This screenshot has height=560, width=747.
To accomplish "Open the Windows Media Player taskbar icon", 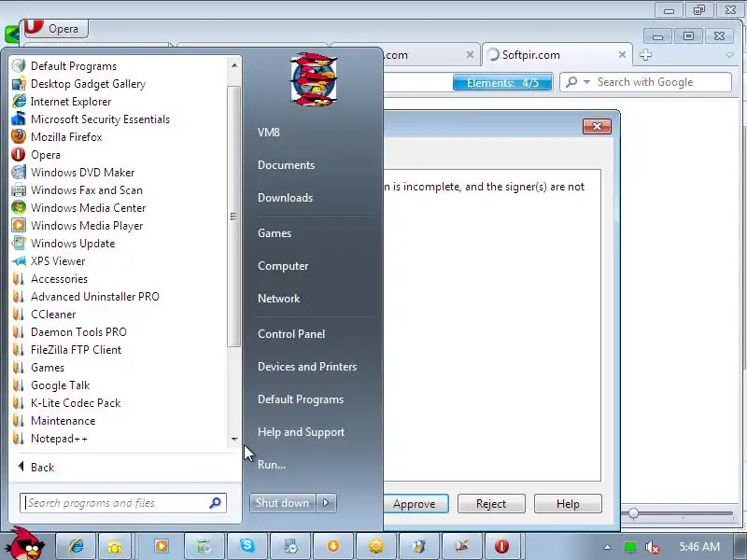I will pyautogui.click(x=162, y=546).
